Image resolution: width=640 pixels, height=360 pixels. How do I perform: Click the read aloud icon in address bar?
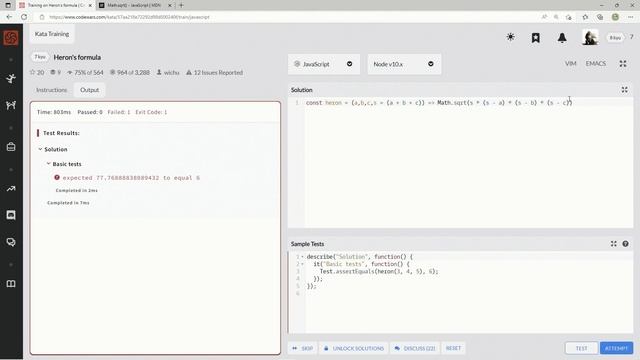pos(544,17)
